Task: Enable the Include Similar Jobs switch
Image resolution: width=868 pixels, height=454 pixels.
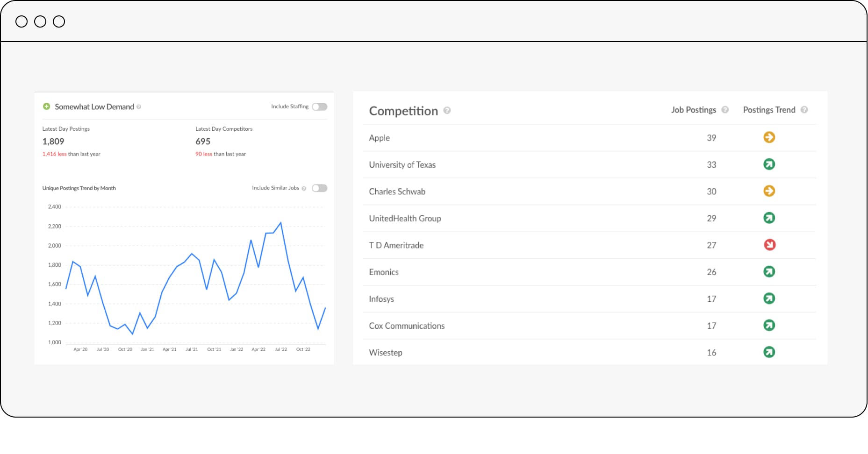Action: tap(320, 188)
